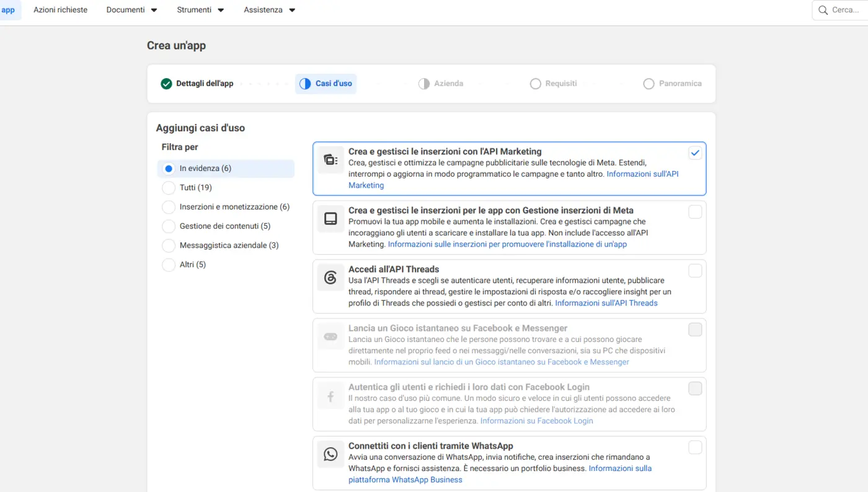Click the 'Accedi all'API Threads' title
Viewport: 868px width, 492px height.
tap(394, 269)
